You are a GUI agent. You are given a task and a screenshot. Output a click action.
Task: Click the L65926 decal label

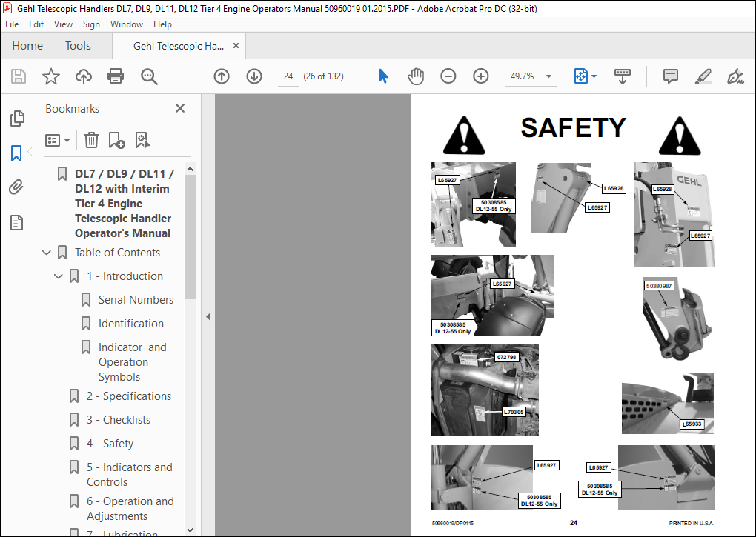[614, 188]
